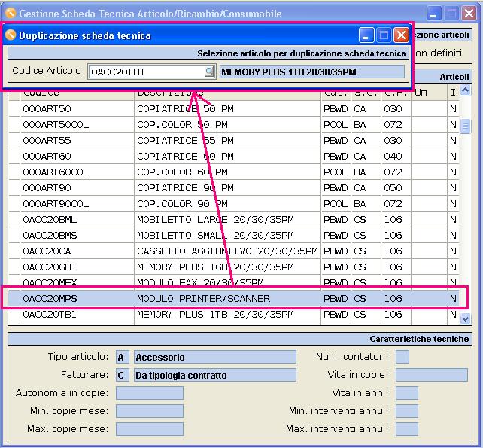The width and height of the screenshot is (483, 448).
Task: Select article code 0ACC20GB1
Action: pyautogui.click(x=50, y=267)
